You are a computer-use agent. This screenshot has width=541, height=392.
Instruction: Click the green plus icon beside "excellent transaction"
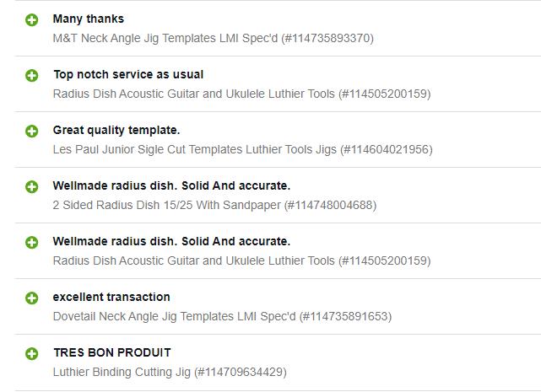tap(32, 298)
